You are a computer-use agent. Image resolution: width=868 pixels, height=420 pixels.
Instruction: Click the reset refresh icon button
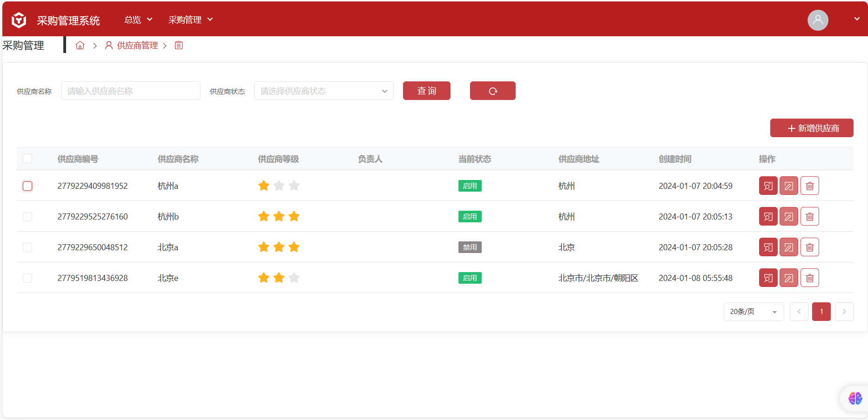tap(493, 91)
